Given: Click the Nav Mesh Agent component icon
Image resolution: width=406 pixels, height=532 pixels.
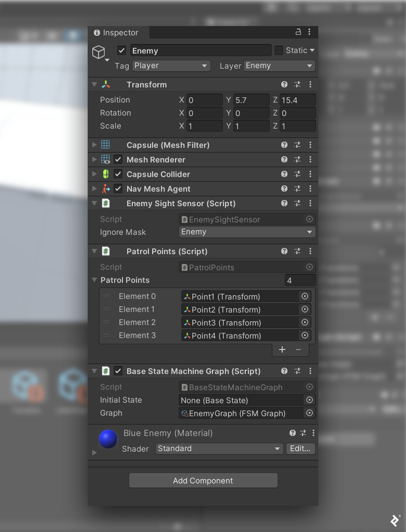Looking at the screenshot, I should coord(106,188).
